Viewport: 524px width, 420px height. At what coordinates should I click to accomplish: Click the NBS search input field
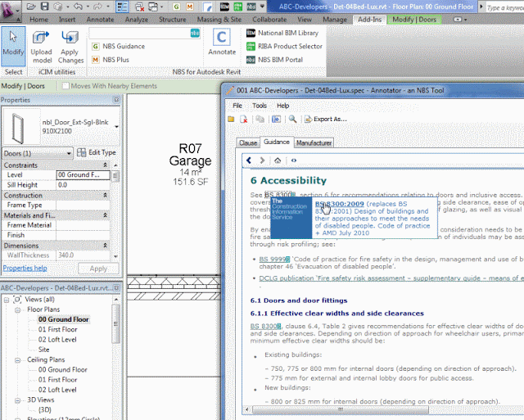(140, 33)
